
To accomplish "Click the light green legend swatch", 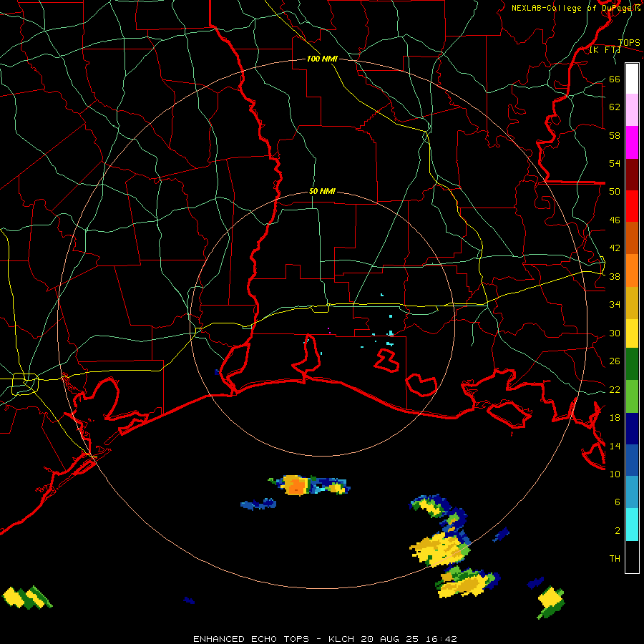I will click(x=632, y=396).
